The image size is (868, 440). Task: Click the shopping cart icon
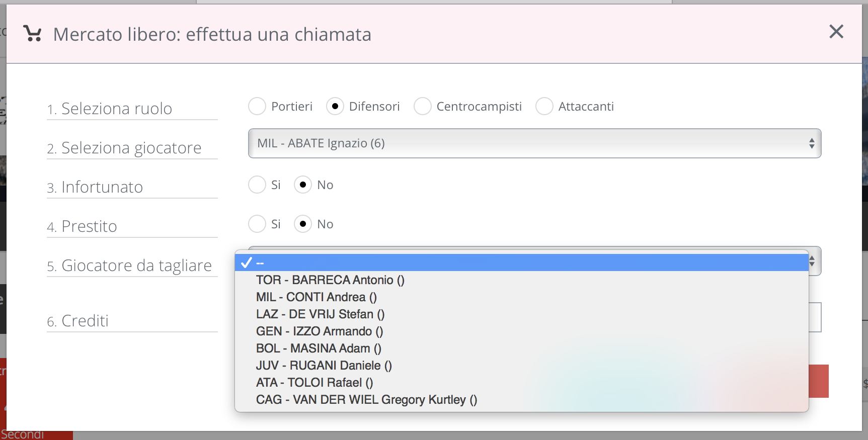coord(33,34)
